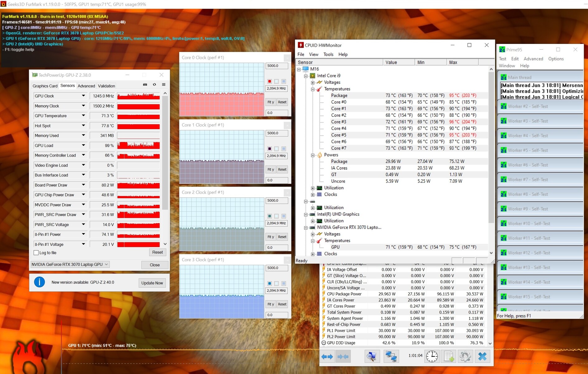The width and height of the screenshot is (588, 374).
Task: Collapse the Intel Core i9 tree node
Action: (x=306, y=76)
